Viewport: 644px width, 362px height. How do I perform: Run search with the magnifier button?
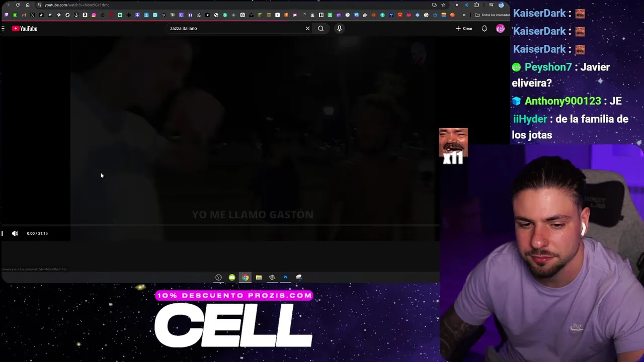pos(320,29)
